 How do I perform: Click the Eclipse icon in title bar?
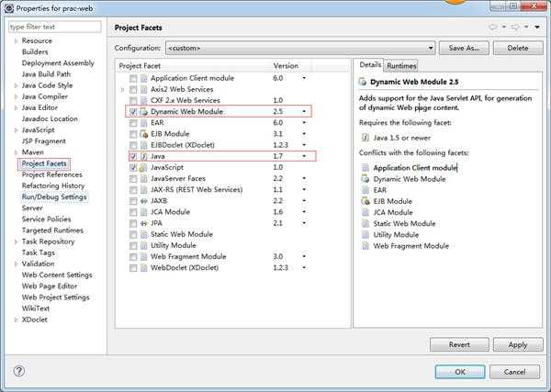pyautogui.click(x=9, y=7)
